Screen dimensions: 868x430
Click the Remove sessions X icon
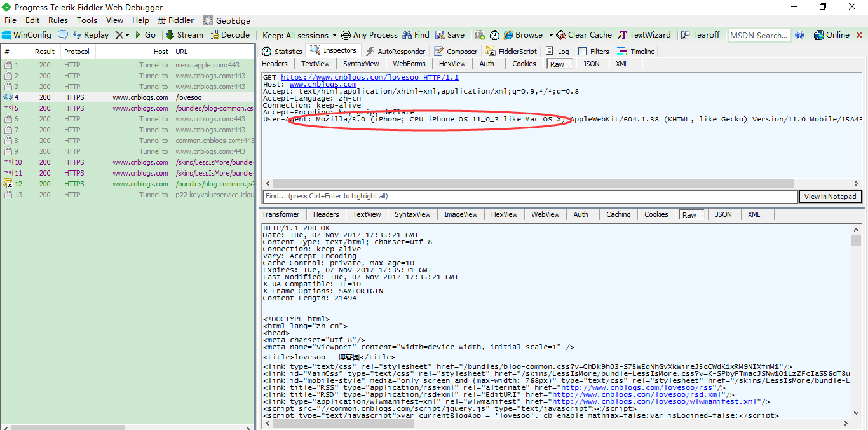point(119,35)
